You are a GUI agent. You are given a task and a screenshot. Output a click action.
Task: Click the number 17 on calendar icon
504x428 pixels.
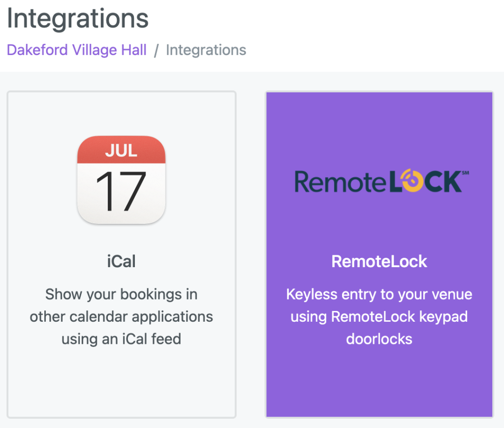[121, 191]
